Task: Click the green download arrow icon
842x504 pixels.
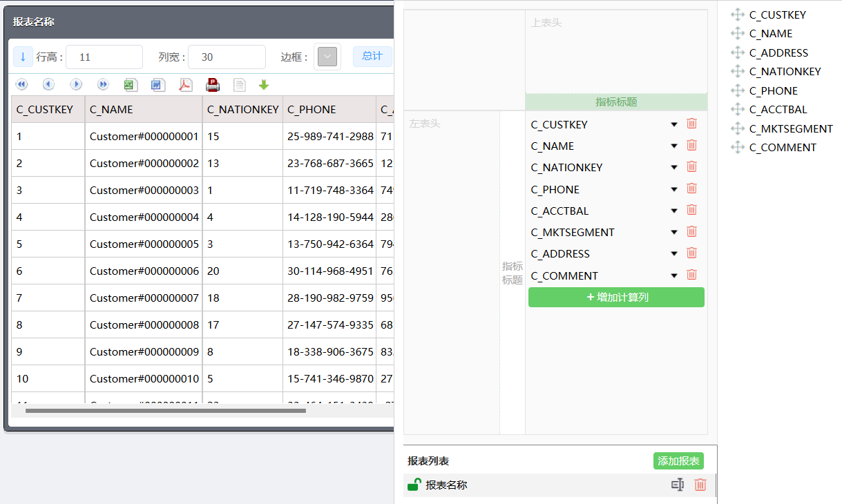Action: pos(263,85)
